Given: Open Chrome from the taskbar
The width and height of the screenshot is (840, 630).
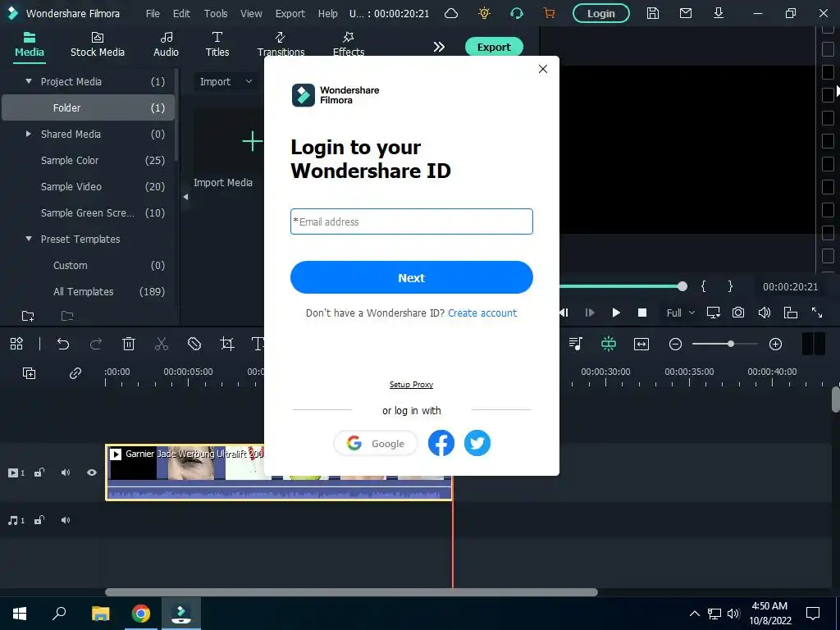Looking at the screenshot, I should coord(141,614).
